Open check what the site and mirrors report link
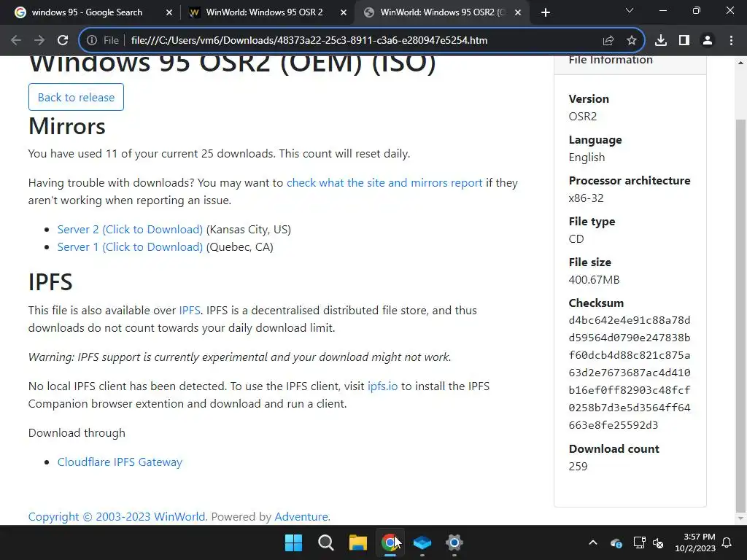Screen dimensions: 747x560 [384, 183]
